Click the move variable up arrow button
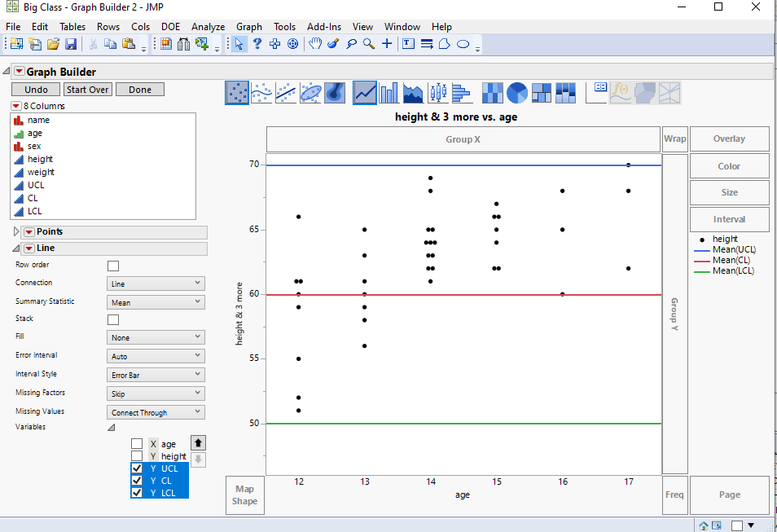 click(x=198, y=442)
